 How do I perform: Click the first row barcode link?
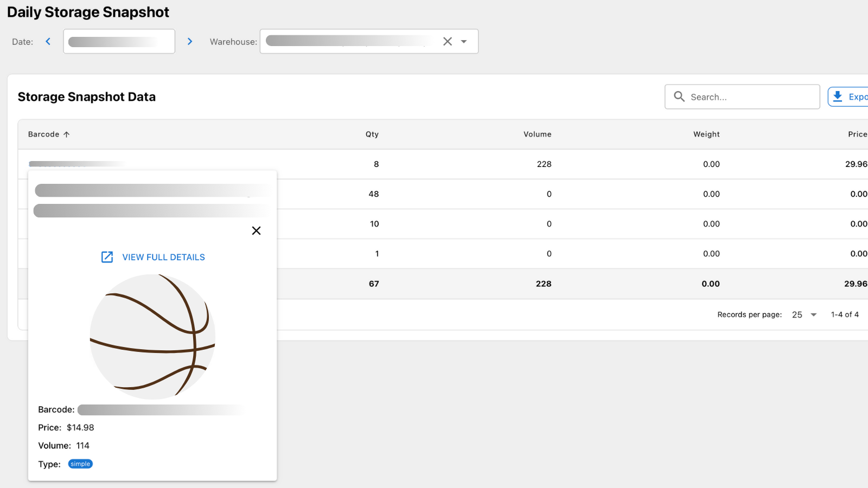[76, 164]
